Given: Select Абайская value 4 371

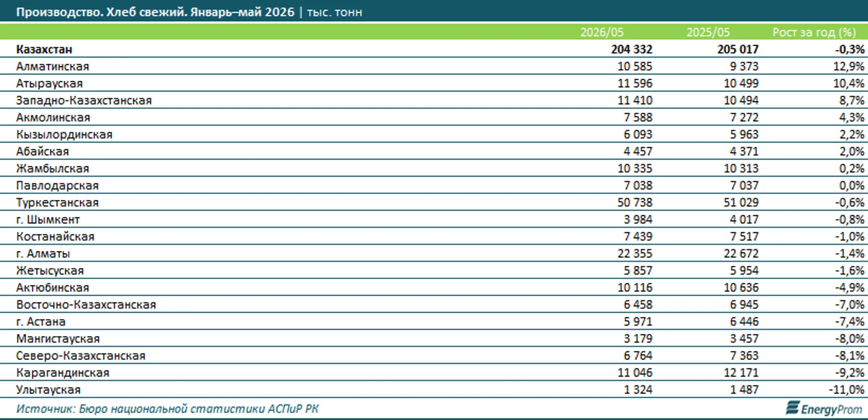Looking at the screenshot, I should (x=744, y=151).
